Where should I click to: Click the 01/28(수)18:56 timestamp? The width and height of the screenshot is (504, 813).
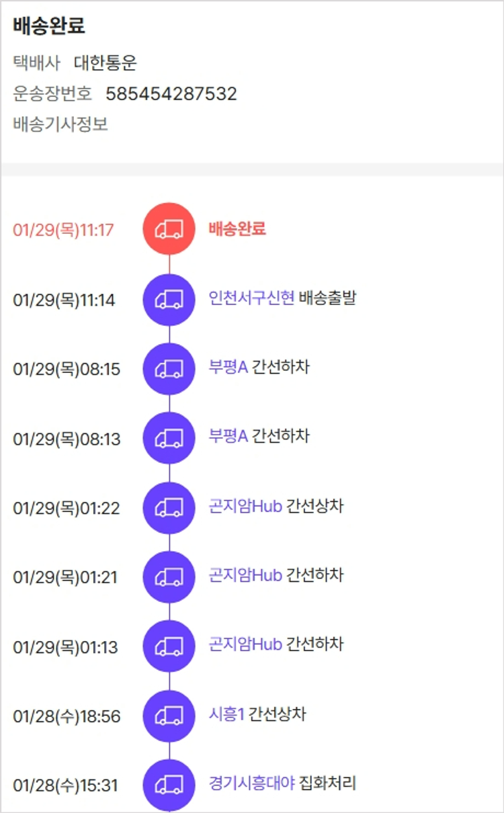[67, 717]
